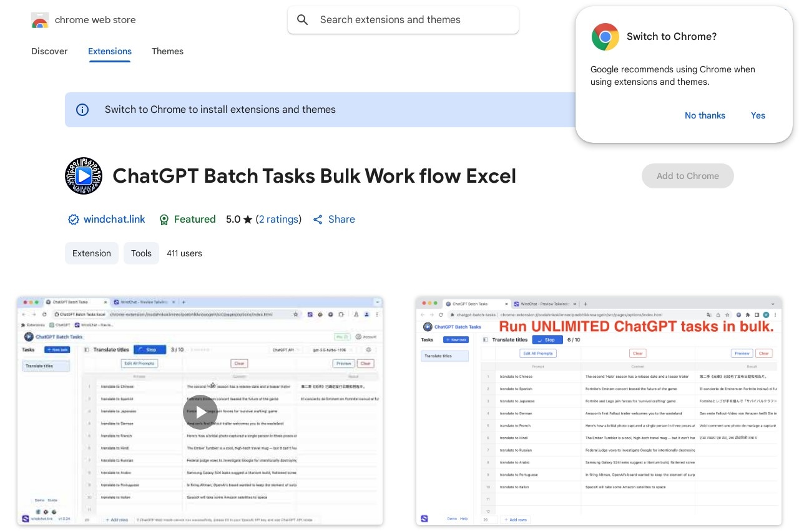Open the Extensions tab
The height and width of the screenshot is (532, 799).
coord(110,51)
